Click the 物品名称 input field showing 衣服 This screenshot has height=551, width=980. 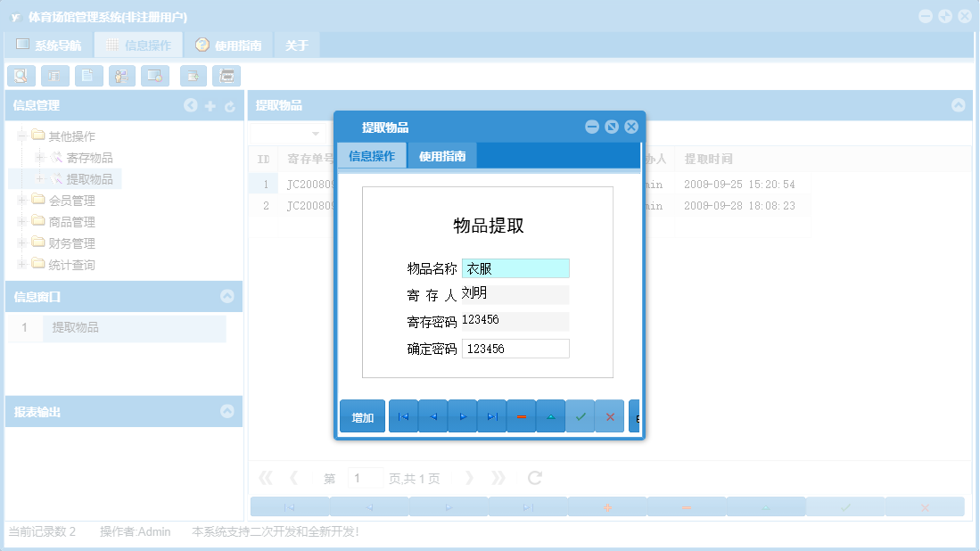pyautogui.click(x=515, y=267)
